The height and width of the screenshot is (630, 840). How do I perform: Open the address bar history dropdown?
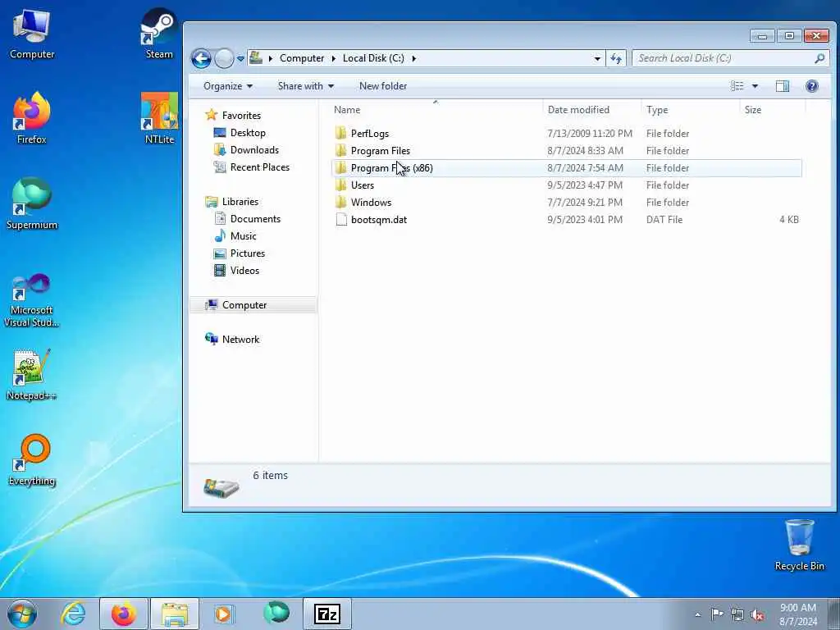click(597, 58)
